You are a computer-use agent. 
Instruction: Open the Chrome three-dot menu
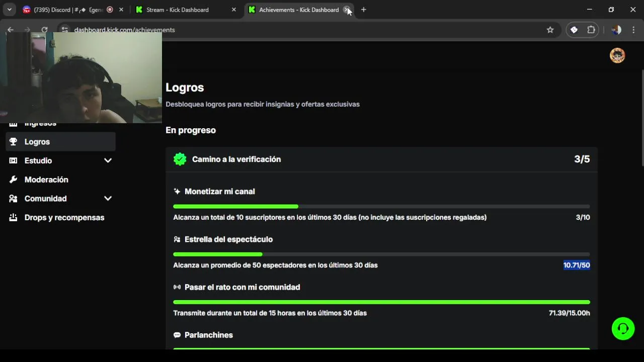pyautogui.click(x=633, y=30)
